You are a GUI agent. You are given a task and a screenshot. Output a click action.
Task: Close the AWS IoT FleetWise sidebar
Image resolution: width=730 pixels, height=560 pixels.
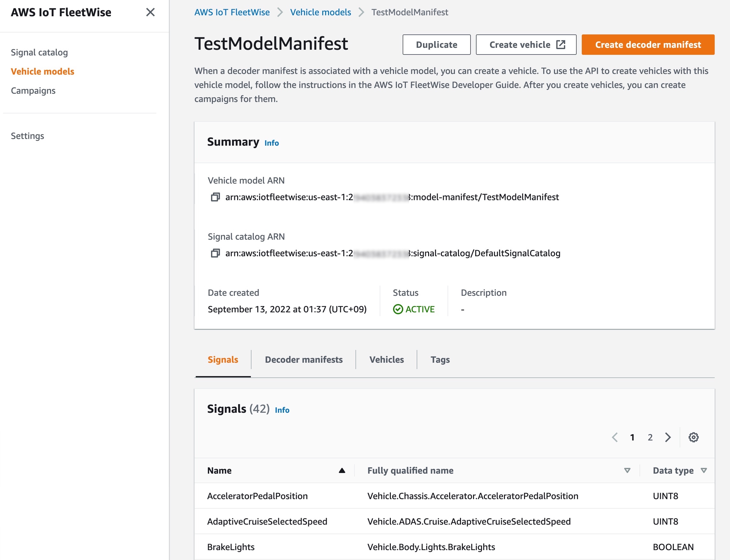tap(150, 12)
